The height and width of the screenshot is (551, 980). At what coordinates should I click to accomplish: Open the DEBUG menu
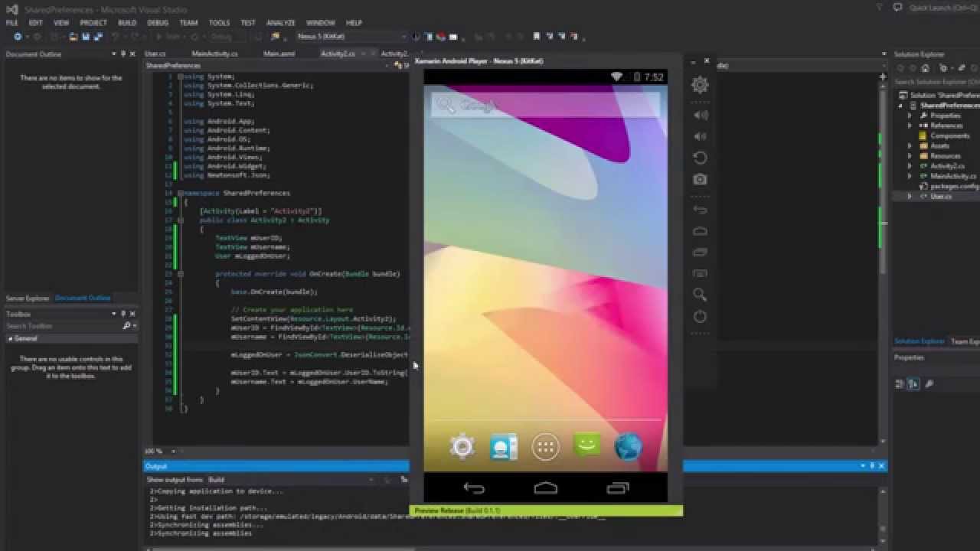click(x=156, y=22)
